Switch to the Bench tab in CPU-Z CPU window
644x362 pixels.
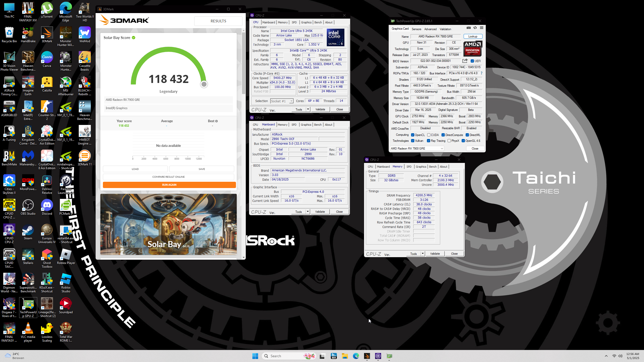click(x=318, y=22)
